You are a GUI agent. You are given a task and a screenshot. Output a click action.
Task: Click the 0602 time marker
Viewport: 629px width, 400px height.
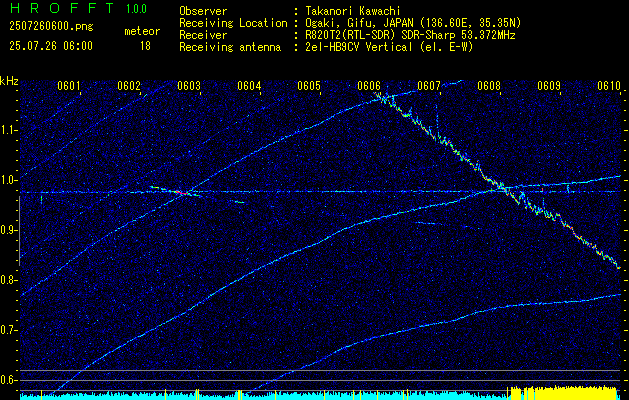coord(129,86)
